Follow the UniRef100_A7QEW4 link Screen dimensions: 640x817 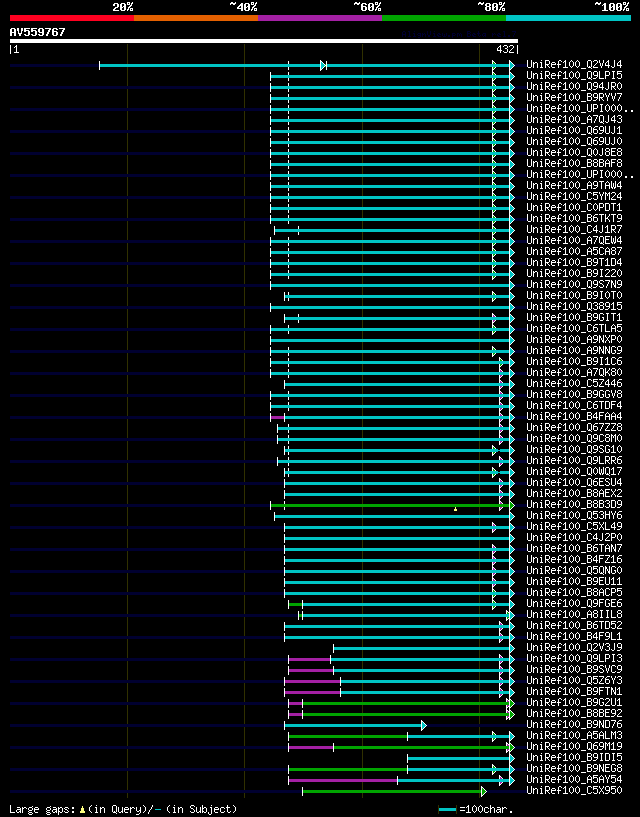point(574,240)
